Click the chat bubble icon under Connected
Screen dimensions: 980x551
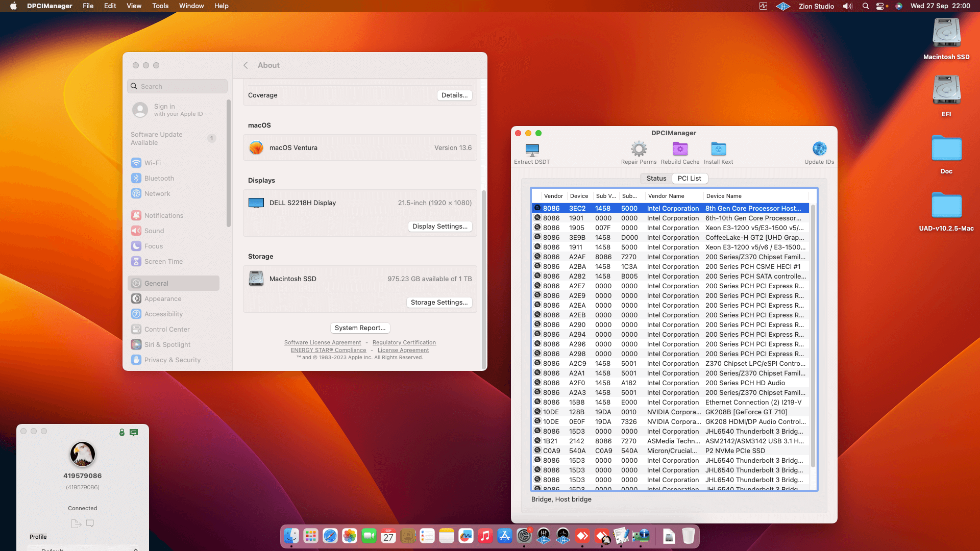(x=90, y=523)
